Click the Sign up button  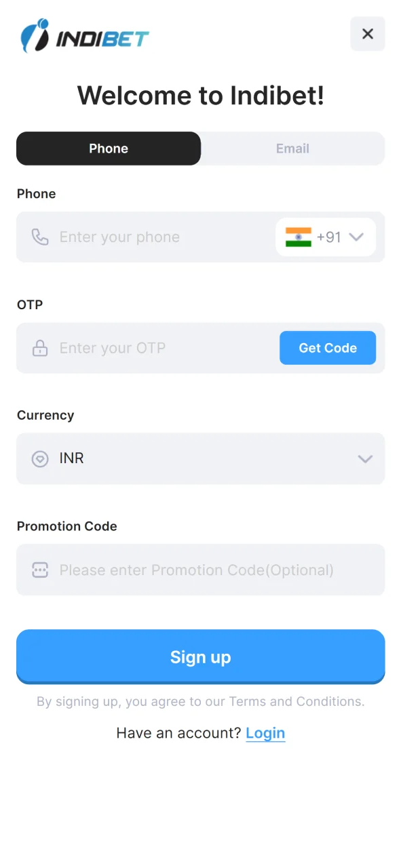pyautogui.click(x=200, y=656)
